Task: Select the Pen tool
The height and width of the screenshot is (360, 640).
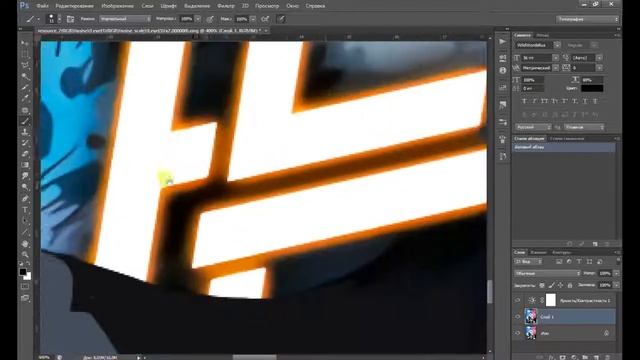Action: (25, 198)
